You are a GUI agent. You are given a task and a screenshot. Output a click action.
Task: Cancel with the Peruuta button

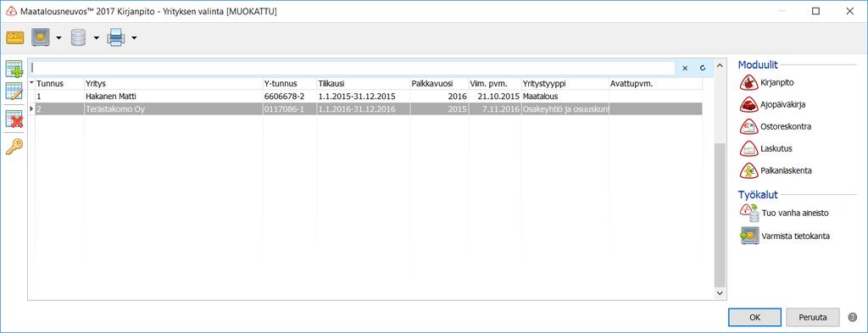pos(813,318)
